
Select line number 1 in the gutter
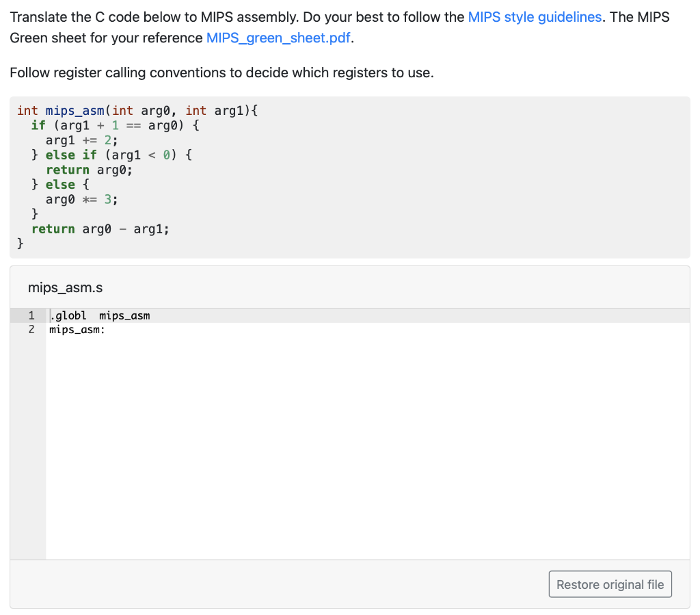pos(31,315)
